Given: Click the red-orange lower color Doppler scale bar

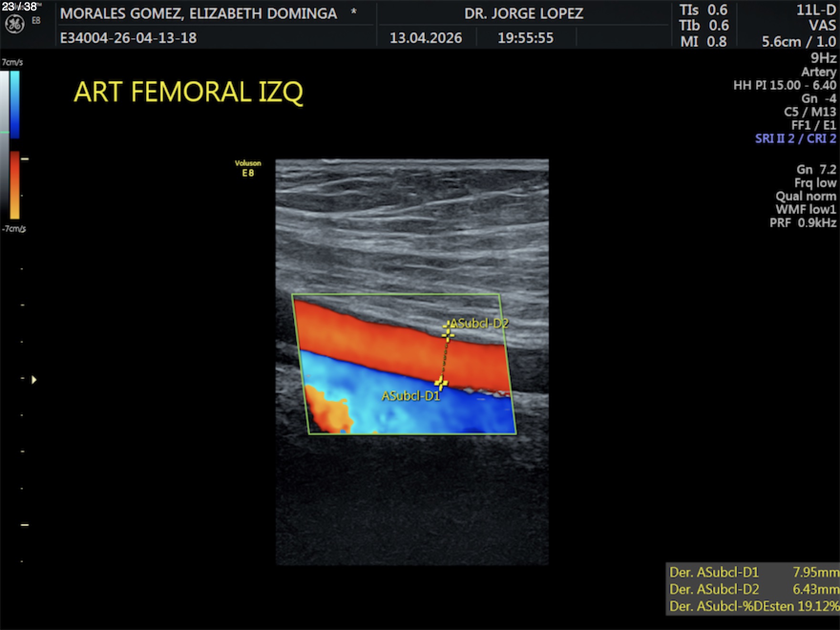Looking at the screenshot, I should [x=15, y=185].
